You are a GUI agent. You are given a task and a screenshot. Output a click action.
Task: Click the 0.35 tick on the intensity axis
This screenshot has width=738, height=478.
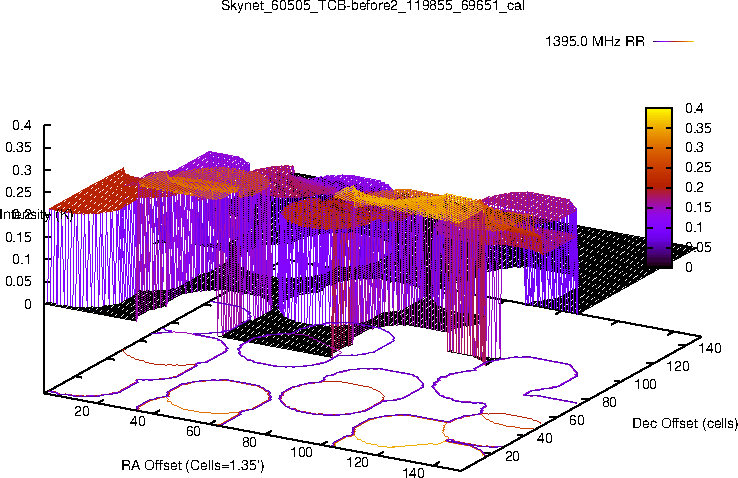[18, 147]
